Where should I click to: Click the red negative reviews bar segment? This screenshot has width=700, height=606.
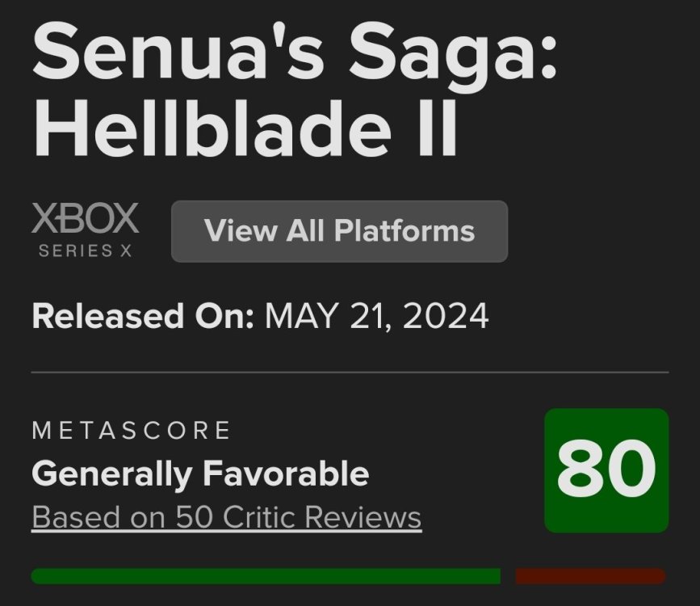coord(590,576)
